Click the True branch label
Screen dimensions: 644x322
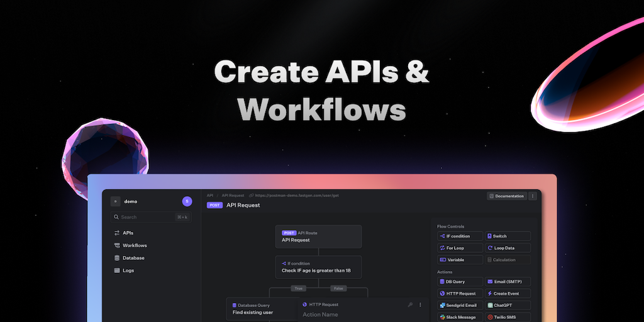tap(298, 288)
